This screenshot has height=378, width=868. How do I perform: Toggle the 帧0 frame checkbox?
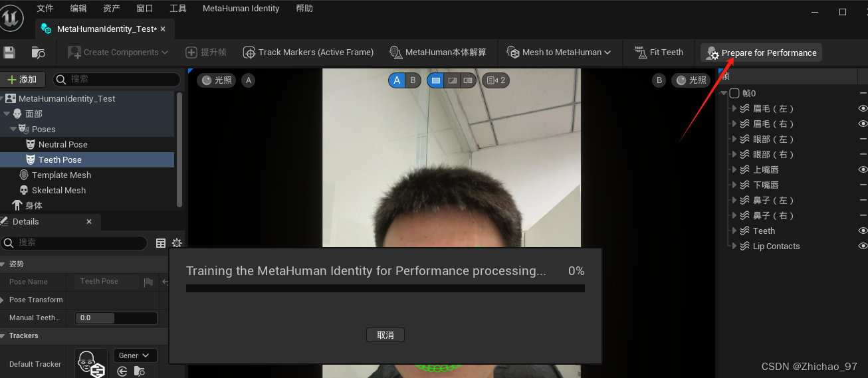pyautogui.click(x=734, y=93)
